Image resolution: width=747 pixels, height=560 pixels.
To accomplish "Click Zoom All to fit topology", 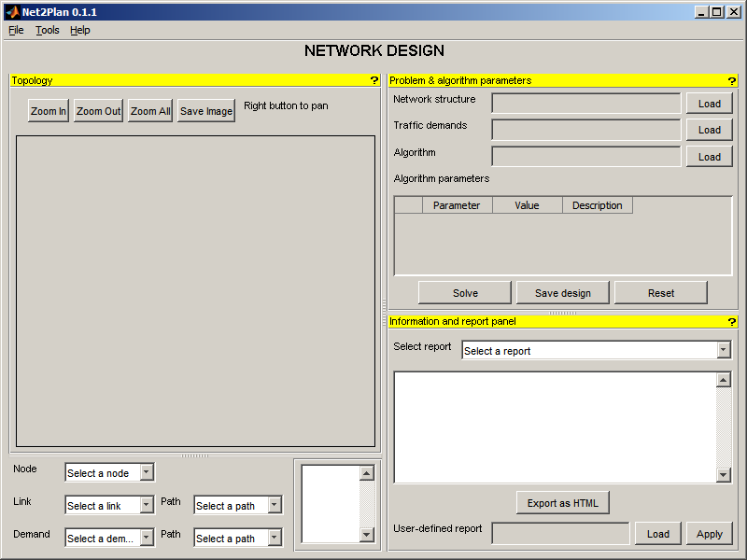I will 150,111.
